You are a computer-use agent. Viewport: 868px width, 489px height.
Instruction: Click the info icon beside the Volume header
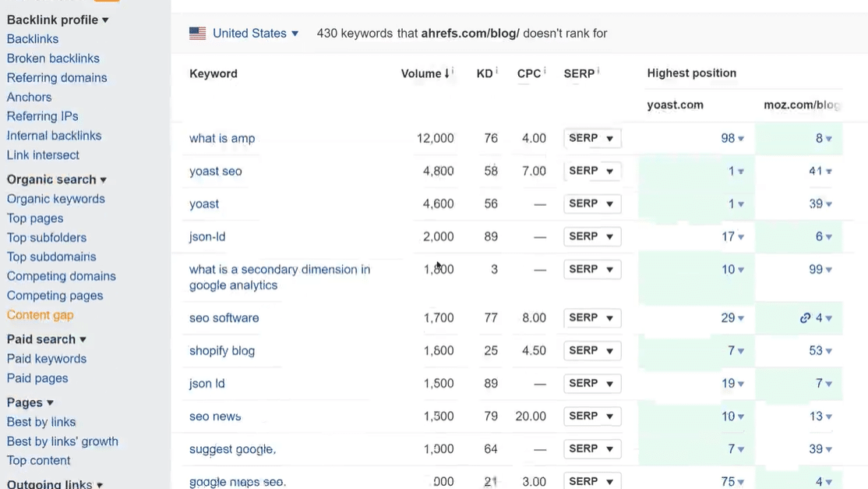click(452, 69)
